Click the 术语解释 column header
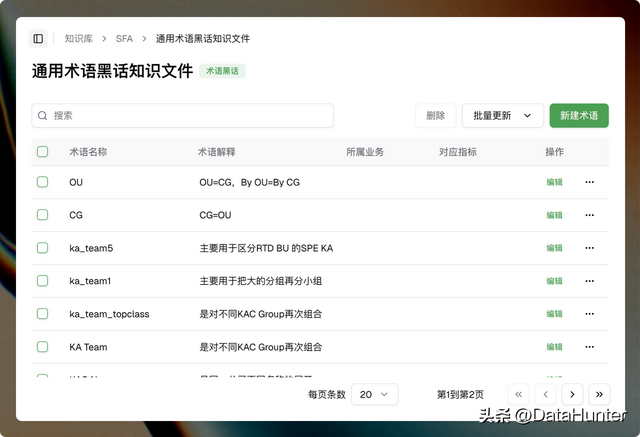This screenshot has width=640, height=437. tap(216, 152)
